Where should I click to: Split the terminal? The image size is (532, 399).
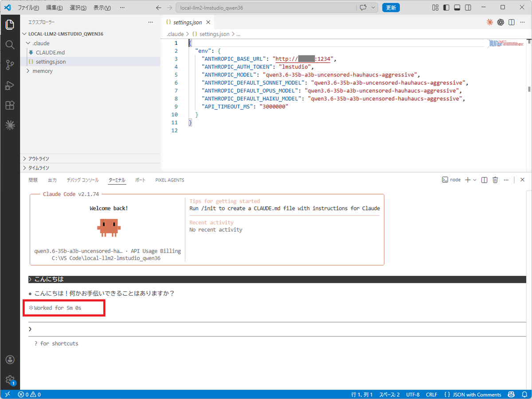pos(484,180)
